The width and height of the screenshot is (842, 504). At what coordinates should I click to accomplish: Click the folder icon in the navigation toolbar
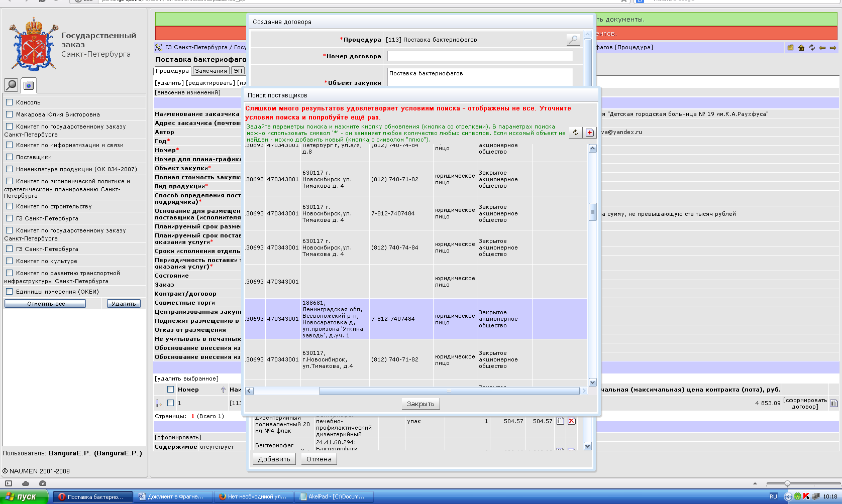(790, 48)
